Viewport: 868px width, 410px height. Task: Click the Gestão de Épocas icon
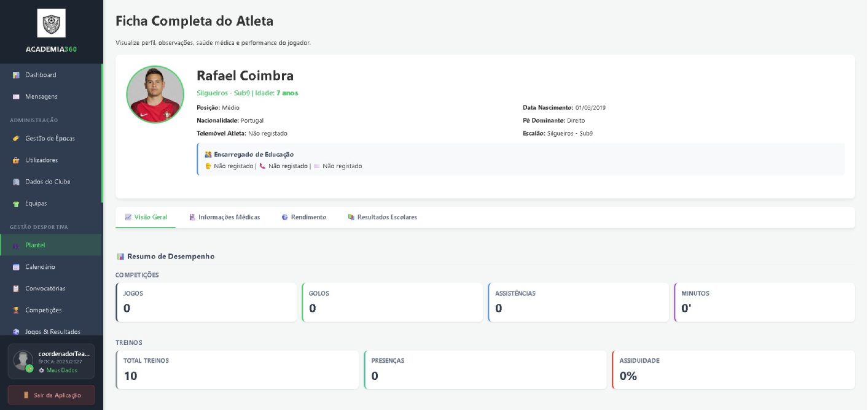(x=16, y=139)
